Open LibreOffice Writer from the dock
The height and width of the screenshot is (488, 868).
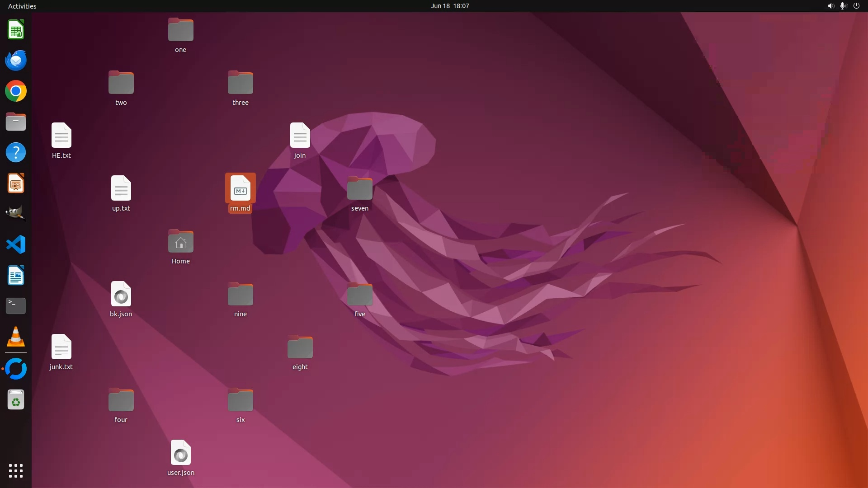[16, 275]
